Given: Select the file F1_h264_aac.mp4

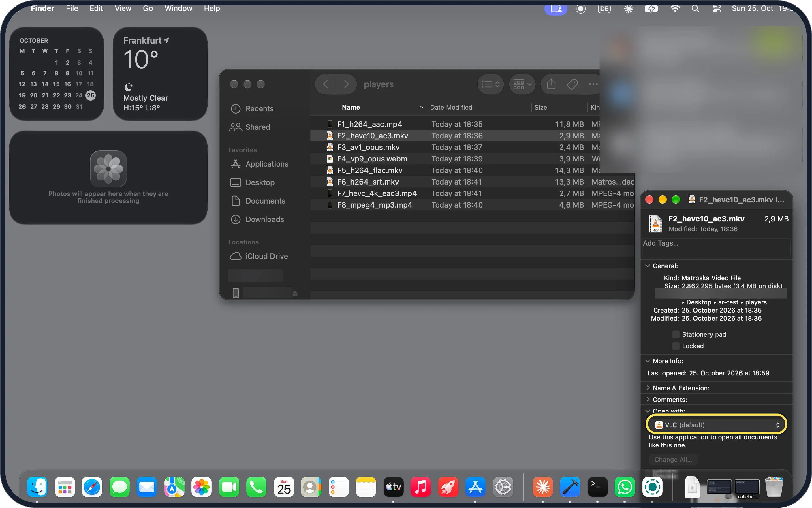Looking at the screenshot, I should (x=369, y=124).
